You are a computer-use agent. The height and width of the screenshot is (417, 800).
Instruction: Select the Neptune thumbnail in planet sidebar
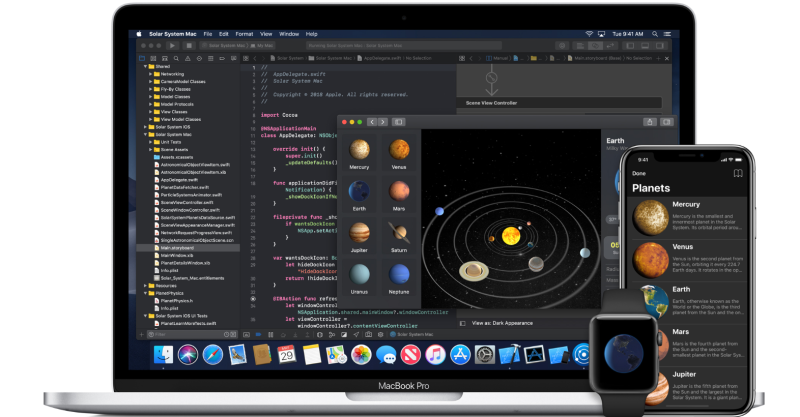[399, 279]
